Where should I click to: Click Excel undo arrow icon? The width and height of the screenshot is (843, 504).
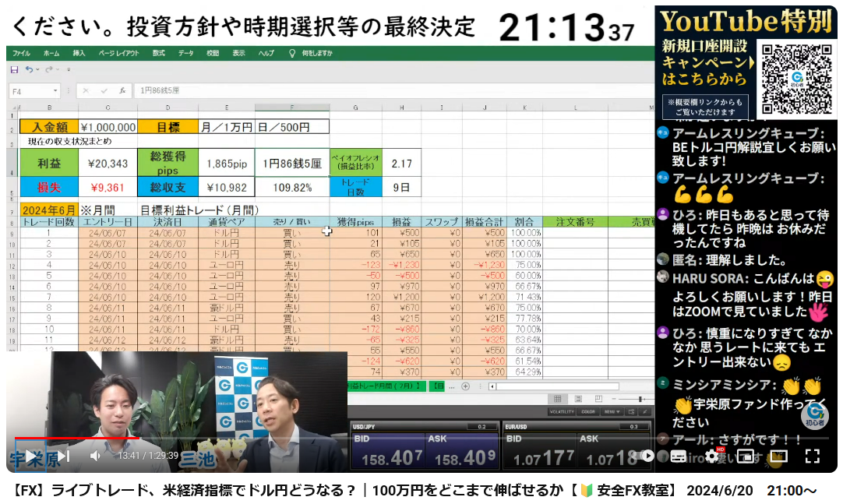point(29,69)
